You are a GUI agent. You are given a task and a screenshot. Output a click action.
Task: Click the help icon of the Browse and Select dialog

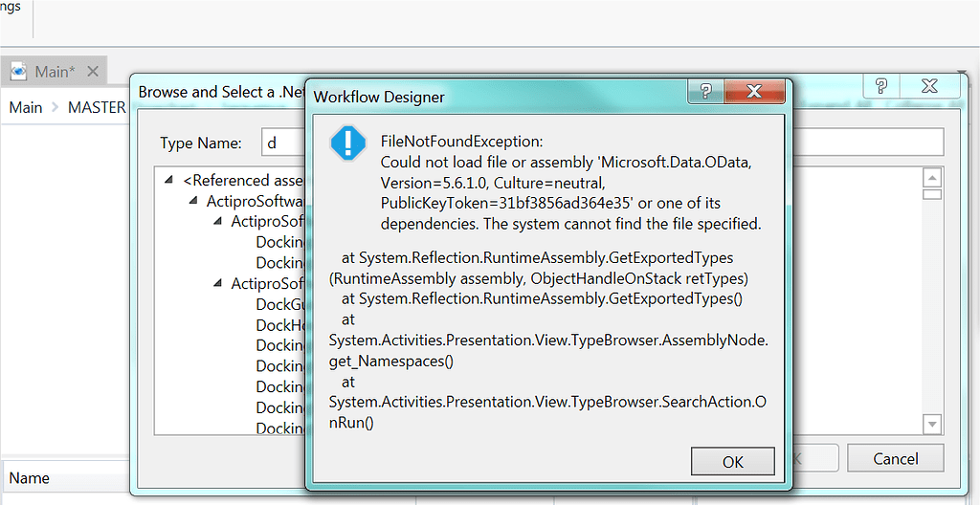coord(880,86)
